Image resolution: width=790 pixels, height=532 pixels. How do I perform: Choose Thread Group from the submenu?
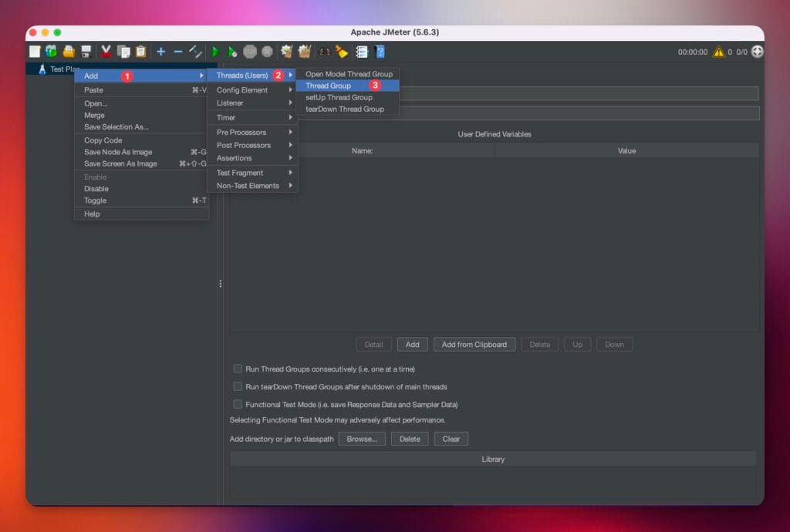[348, 86]
